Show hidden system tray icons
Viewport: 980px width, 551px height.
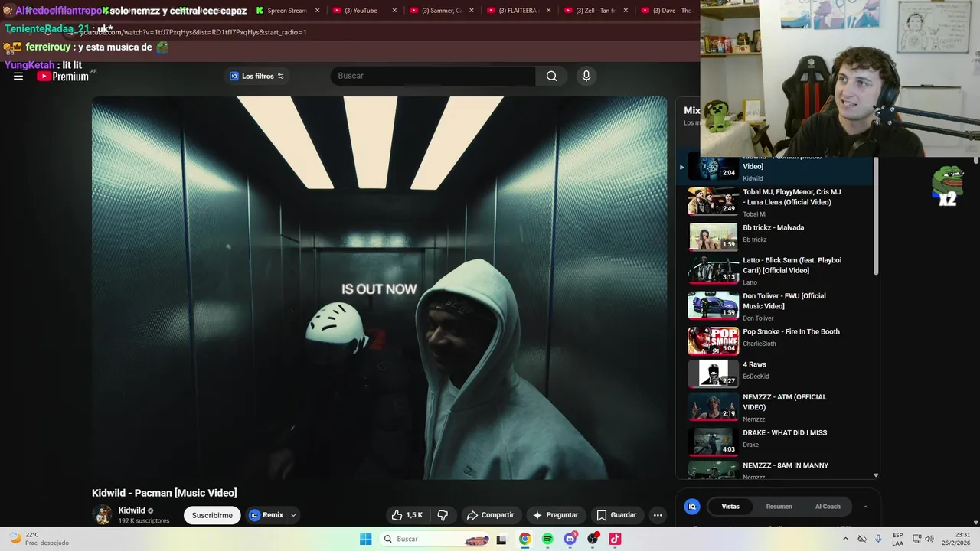pyautogui.click(x=846, y=539)
